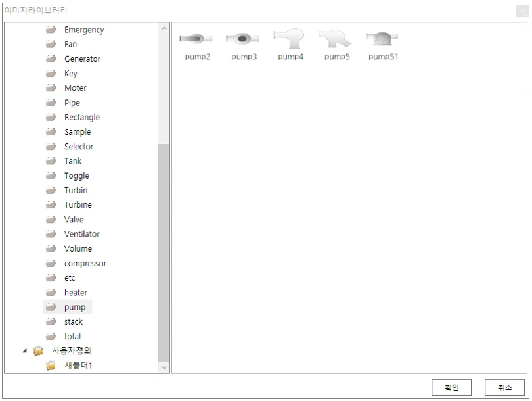The image size is (532, 401).
Task: Choose the Pipe category label
Action: pos(72,103)
